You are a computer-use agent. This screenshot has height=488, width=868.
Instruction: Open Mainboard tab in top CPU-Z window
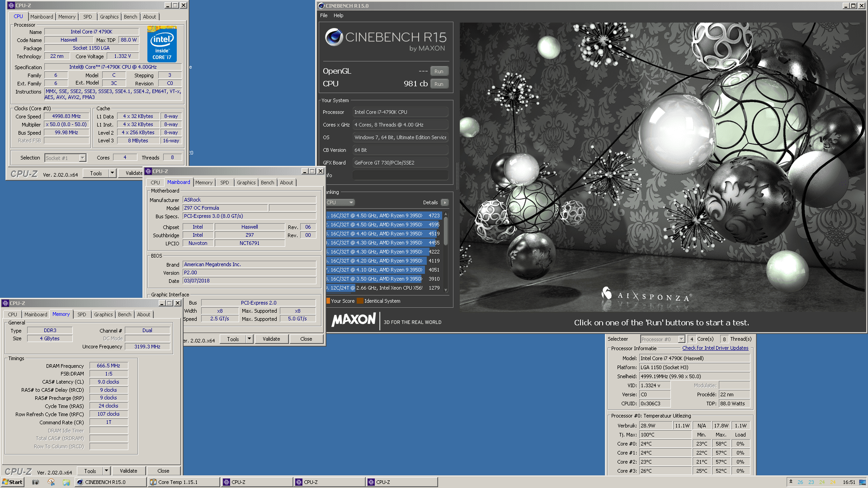point(42,17)
